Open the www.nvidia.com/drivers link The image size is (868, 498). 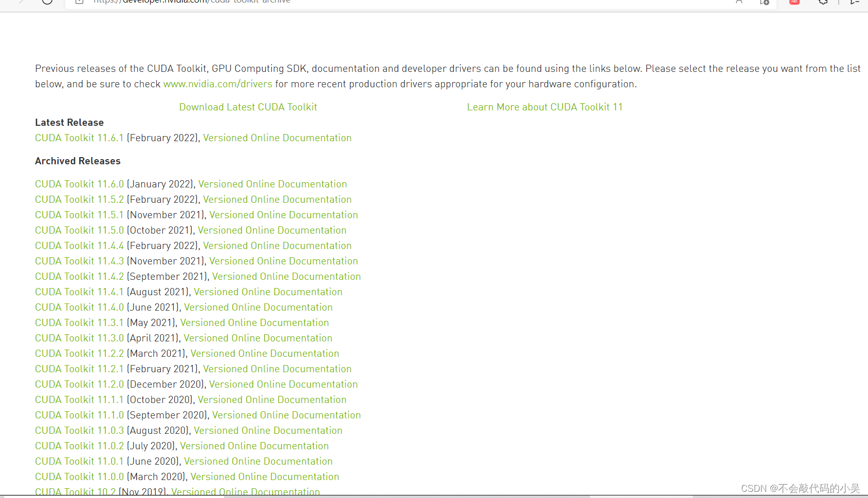click(218, 84)
